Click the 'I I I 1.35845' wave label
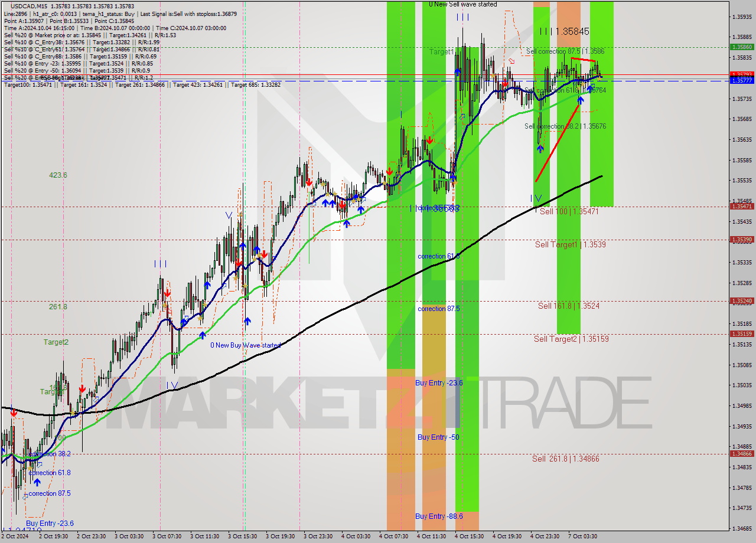This screenshot has height=543, width=756. pos(564,31)
